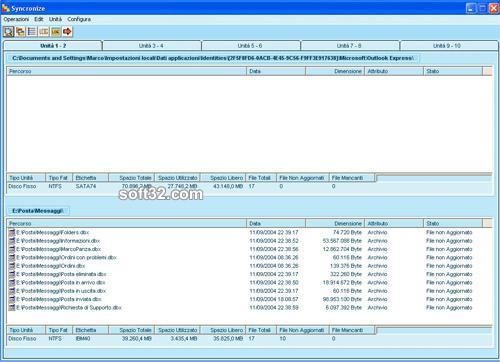Click 'Archivio' attribute of Ordini.dbx row
The width and height of the screenshot is (500, 362).
[x=377, y=266]
